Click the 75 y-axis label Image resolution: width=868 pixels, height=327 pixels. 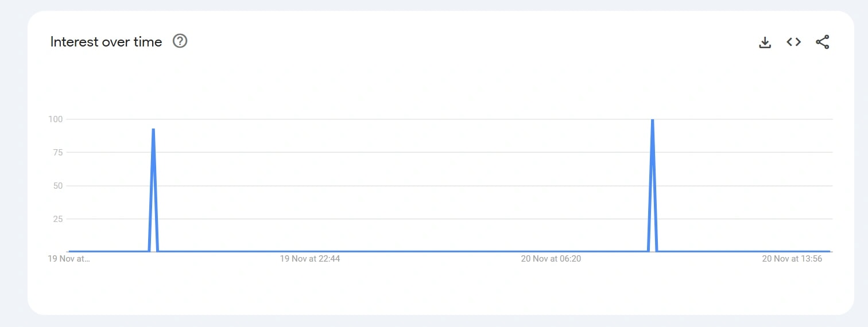[x=58, y=153]
